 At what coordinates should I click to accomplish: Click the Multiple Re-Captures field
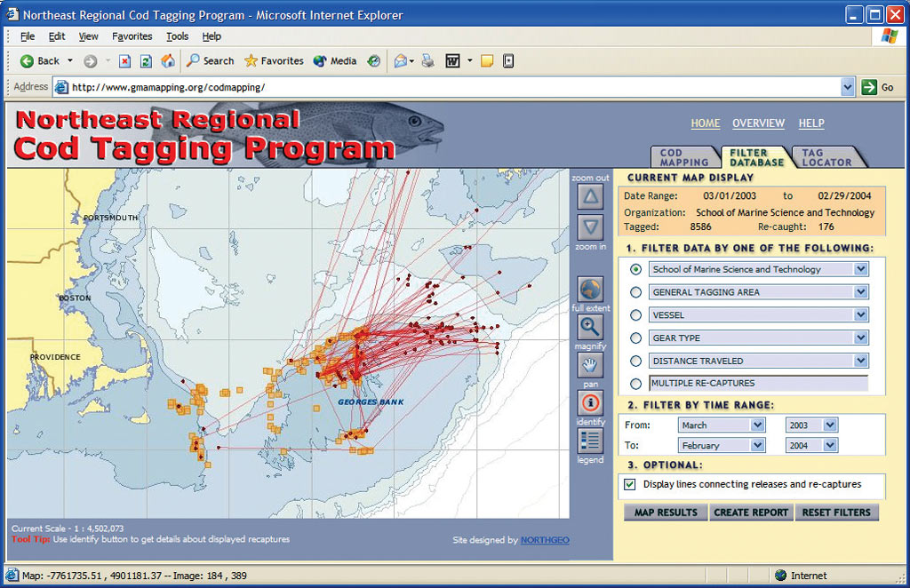pyautogui.click(x=759, y=384)
